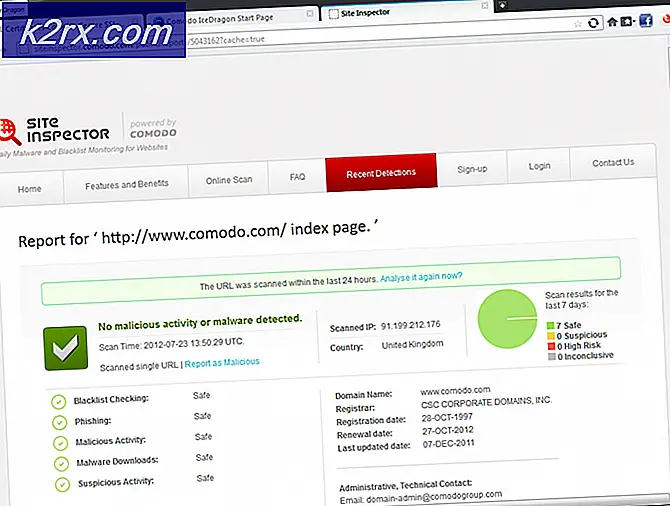Click the 'Safe' value beside Malware Downloads
670x506 pixels.
[x=204, y=457]
